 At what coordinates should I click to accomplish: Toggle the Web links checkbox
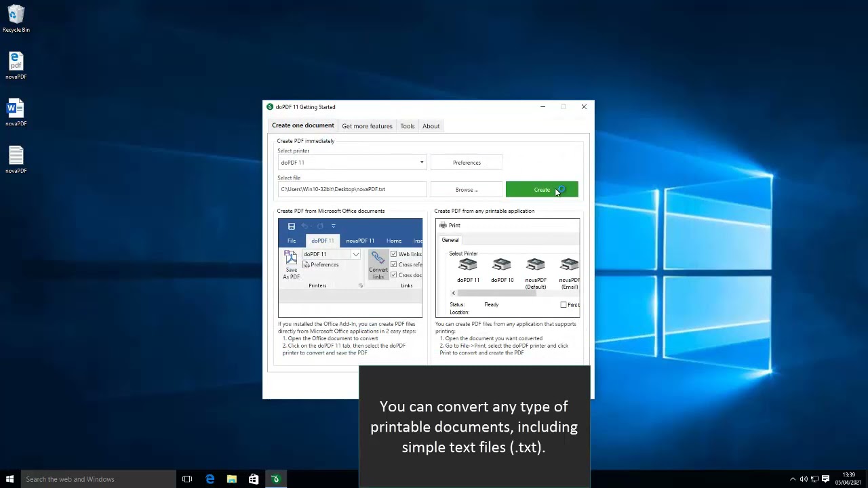(393, 254)
